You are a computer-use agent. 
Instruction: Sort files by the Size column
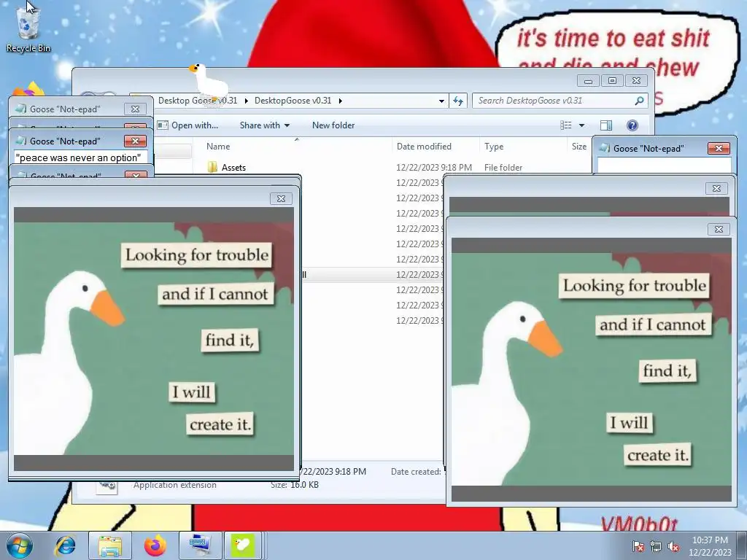[x=579, y=147]
